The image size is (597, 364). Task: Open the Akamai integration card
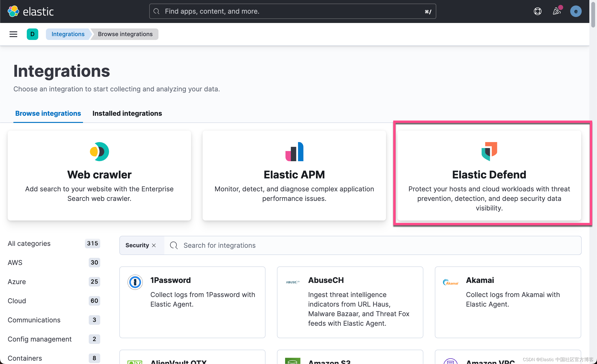pos(508,302)
